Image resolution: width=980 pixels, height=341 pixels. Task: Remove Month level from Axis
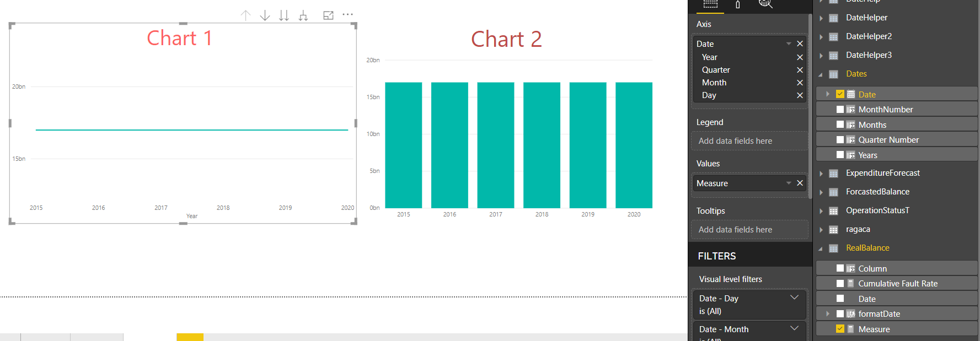(x=800, y=83)
